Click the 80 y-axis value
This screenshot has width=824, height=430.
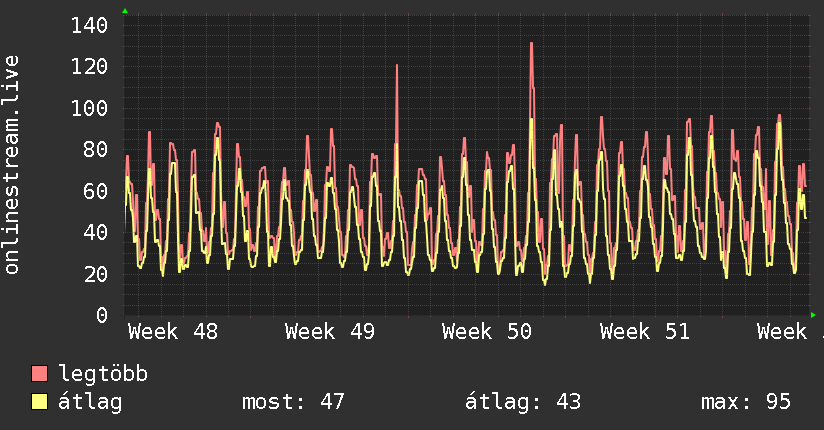point(96,150)
